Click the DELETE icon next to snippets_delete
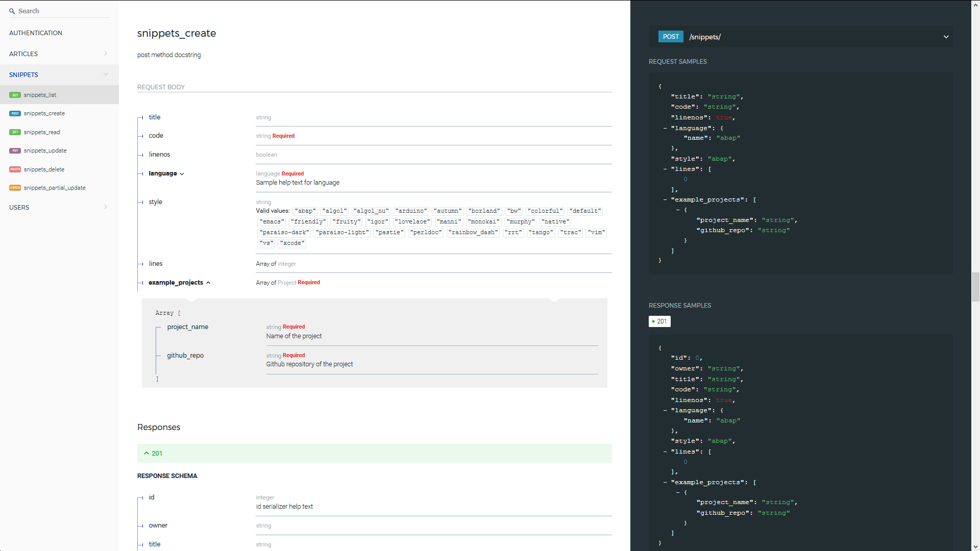Viewport: 980px width, 551px height. (15, 169)
